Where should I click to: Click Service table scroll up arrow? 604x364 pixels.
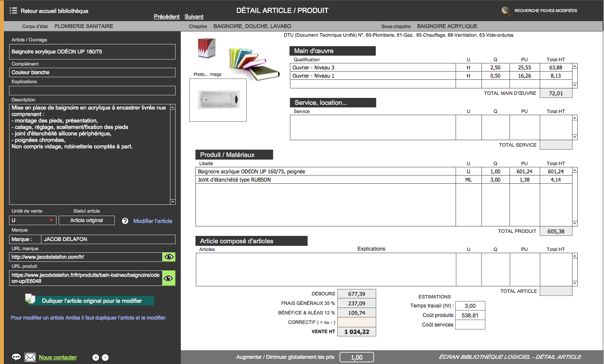[575, 118]
